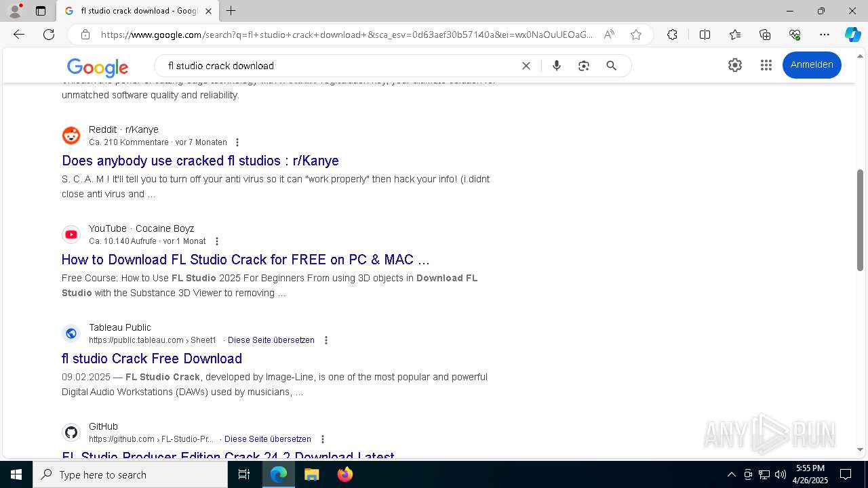This screenshot has height=488, width=868.
Task: Open YouTube result options menu
Action: coord(216,241)
